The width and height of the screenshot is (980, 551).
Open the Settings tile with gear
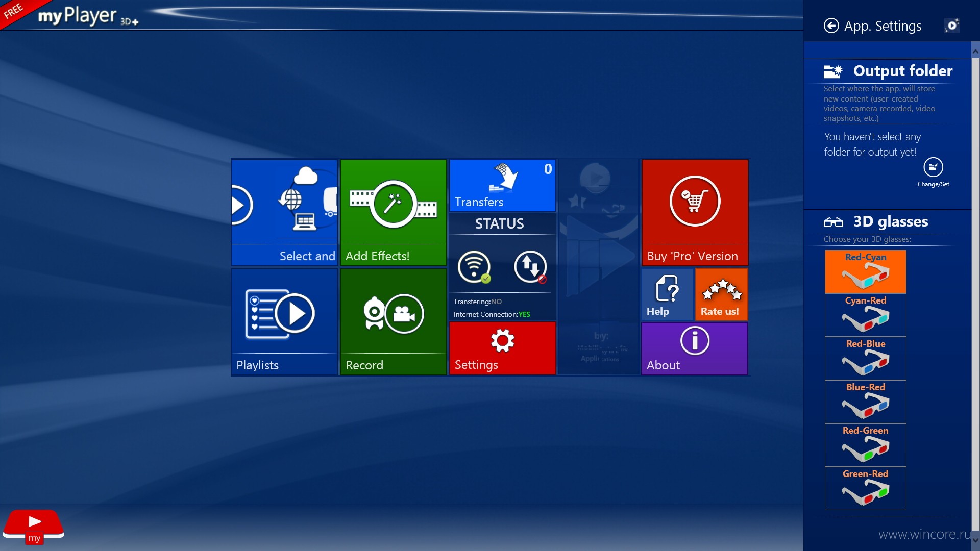pos(503,348)
